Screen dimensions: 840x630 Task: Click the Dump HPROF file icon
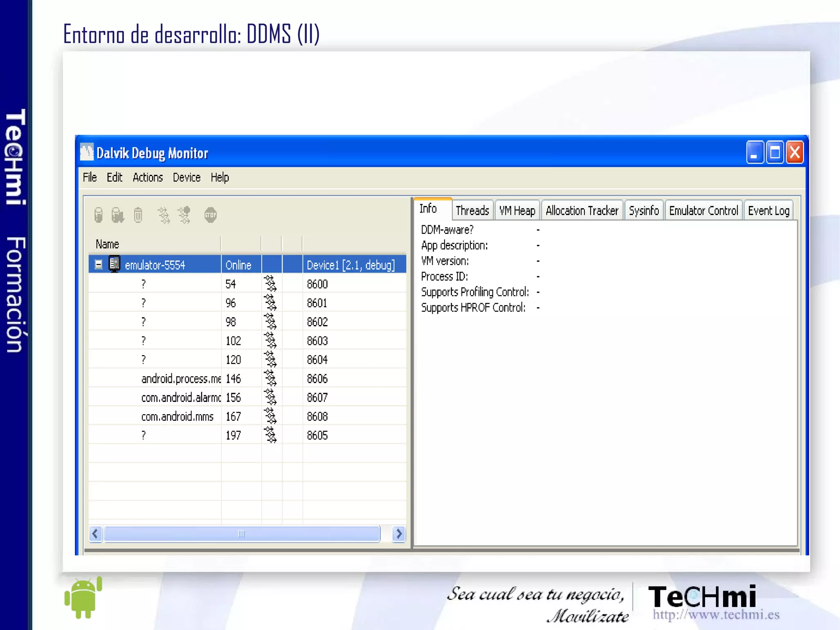pyautogui.click(x=117, y=215)
